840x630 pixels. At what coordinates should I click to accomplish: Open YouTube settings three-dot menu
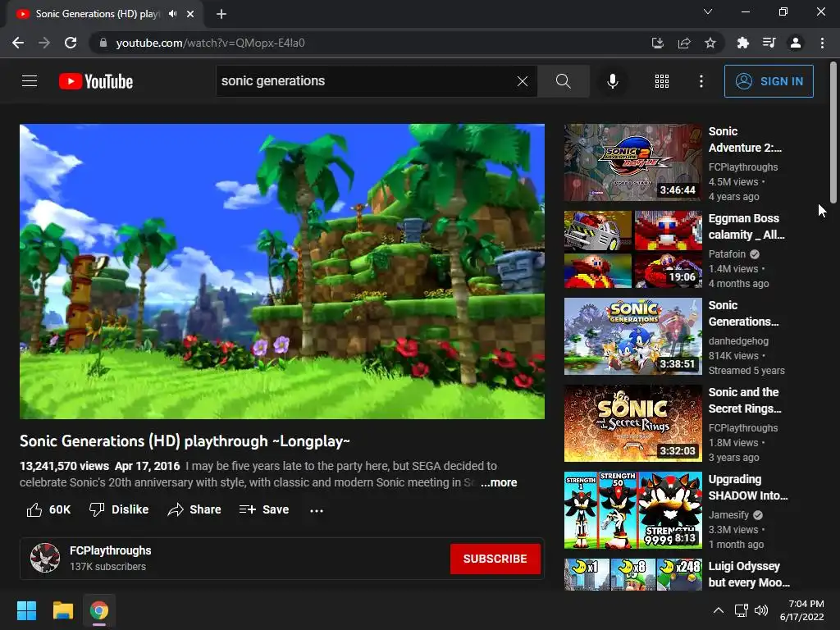(701, 81)
